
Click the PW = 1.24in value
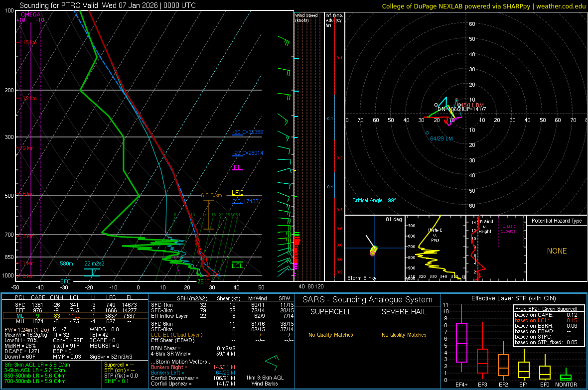(26, 329)
